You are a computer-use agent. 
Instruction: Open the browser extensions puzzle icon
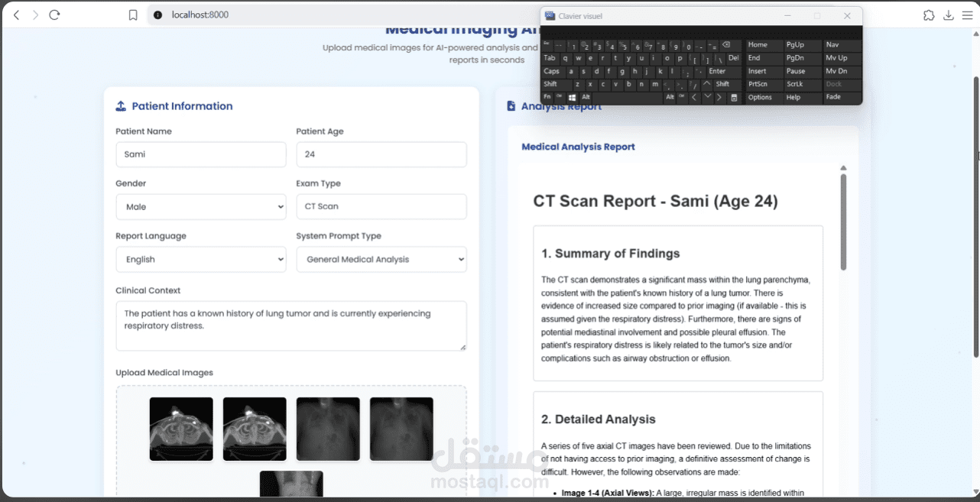[x=929, y=15]
